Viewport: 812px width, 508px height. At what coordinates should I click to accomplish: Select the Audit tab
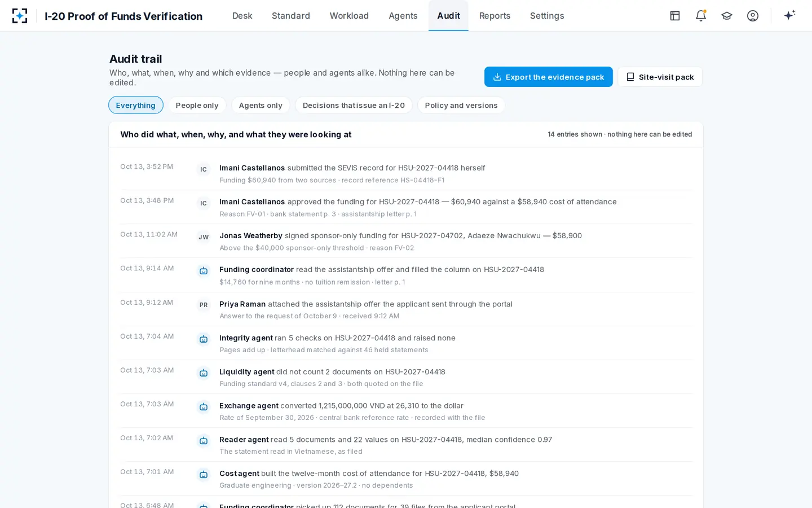[x=448, y=16]
